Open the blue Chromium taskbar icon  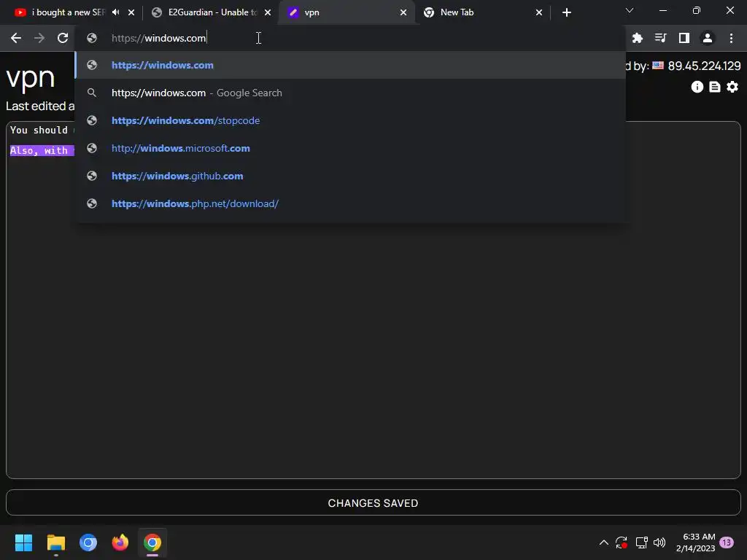click(88, 542)
